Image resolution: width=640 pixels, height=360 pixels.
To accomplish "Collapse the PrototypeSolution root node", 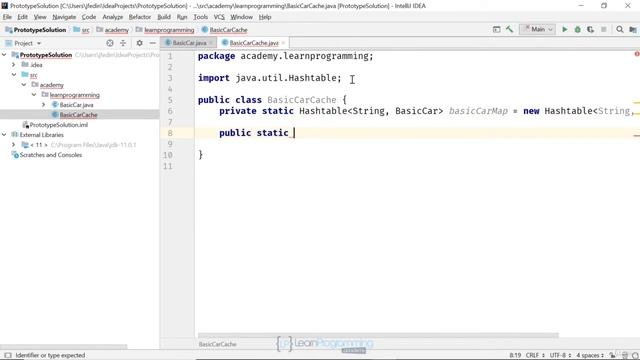I will pos(4,55).
